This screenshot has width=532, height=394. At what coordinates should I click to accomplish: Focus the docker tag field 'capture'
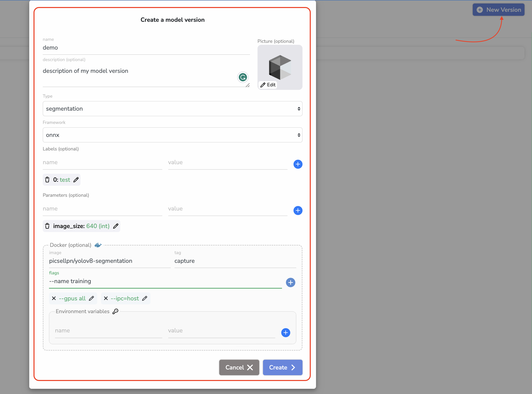coord(235,261)
